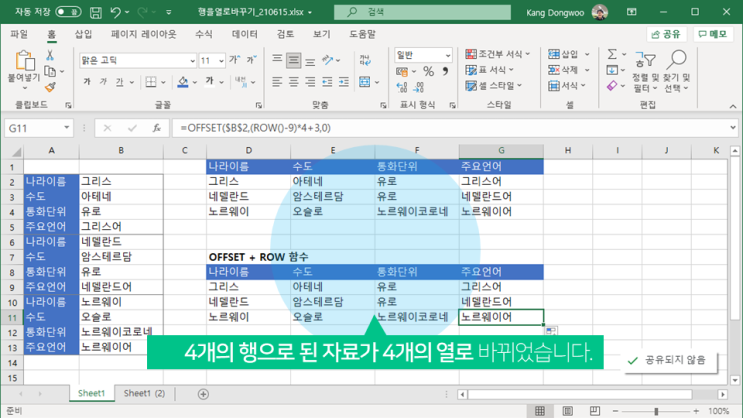The height and width of the screenshot is (418, 743).
Task: Switch to the Sheet1 (2) tab
Action: click(x=144, y=393)
